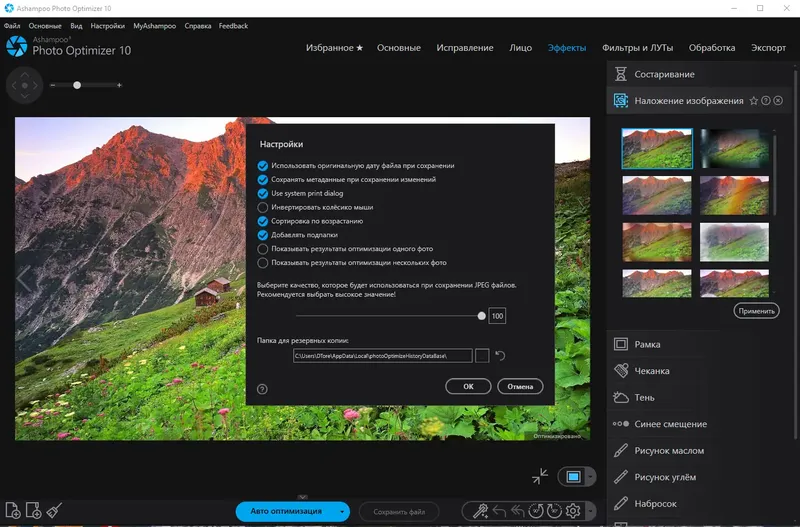Click the Применить button

point(756,311)
